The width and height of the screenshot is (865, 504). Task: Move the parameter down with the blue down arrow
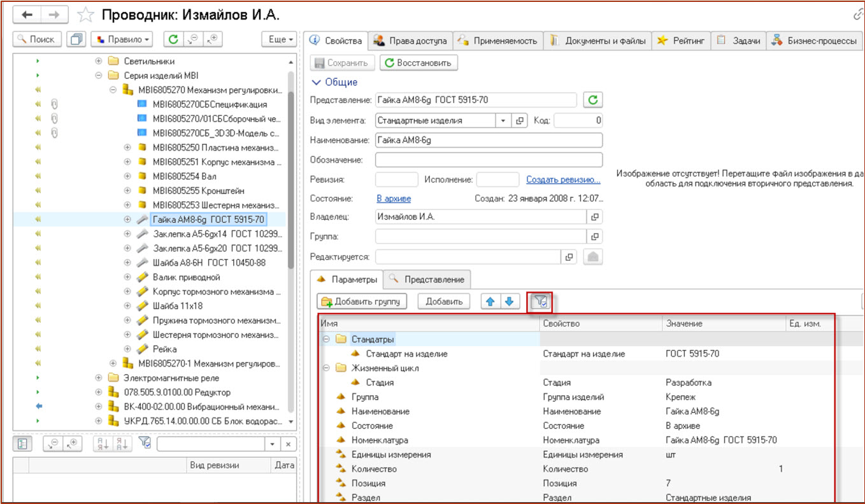coord(509,302)
